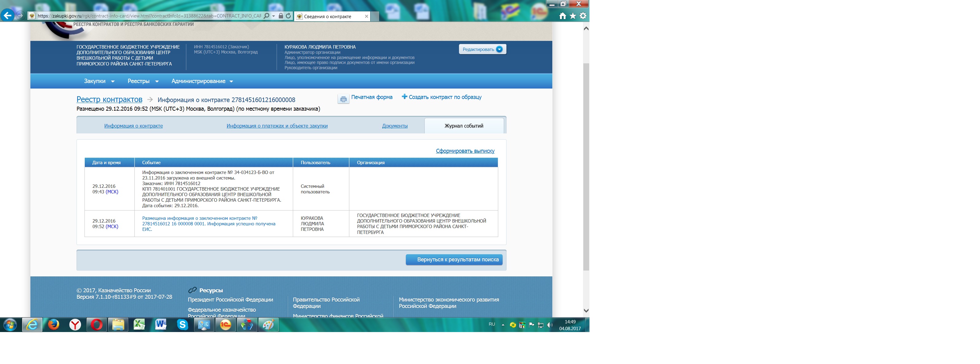Click the Сформировать выписку link
The height and width of the screenshot is (364, 980).
coord(465,151)
